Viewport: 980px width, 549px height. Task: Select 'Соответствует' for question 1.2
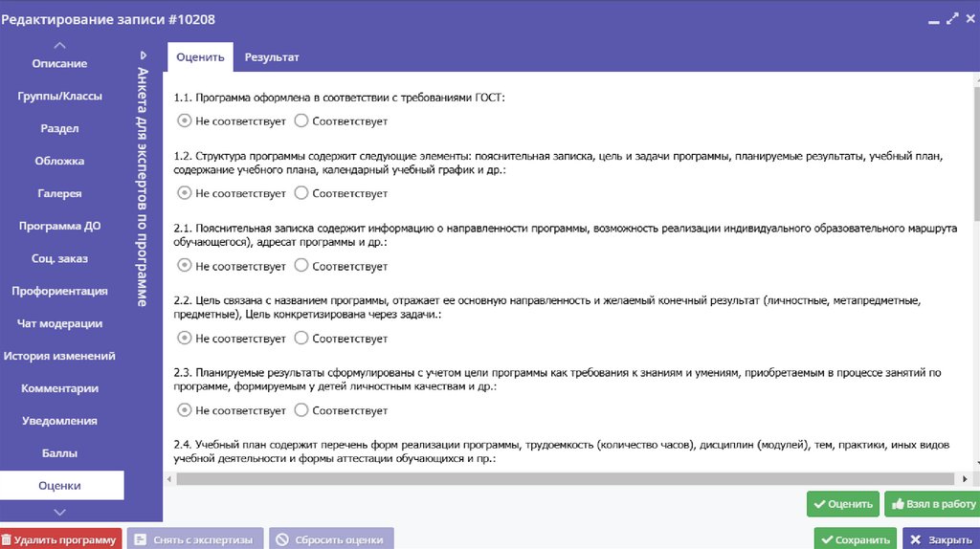[x=301, y=193]
